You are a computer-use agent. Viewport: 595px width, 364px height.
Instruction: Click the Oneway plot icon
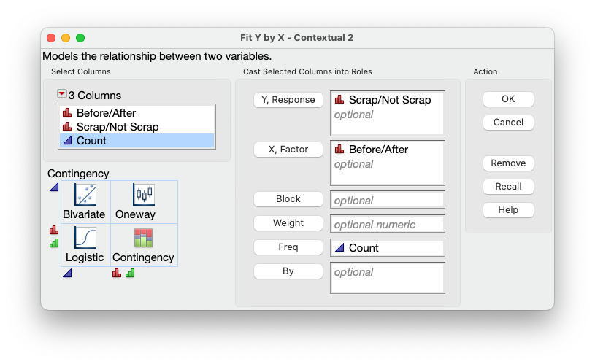(x=142, y=195)
